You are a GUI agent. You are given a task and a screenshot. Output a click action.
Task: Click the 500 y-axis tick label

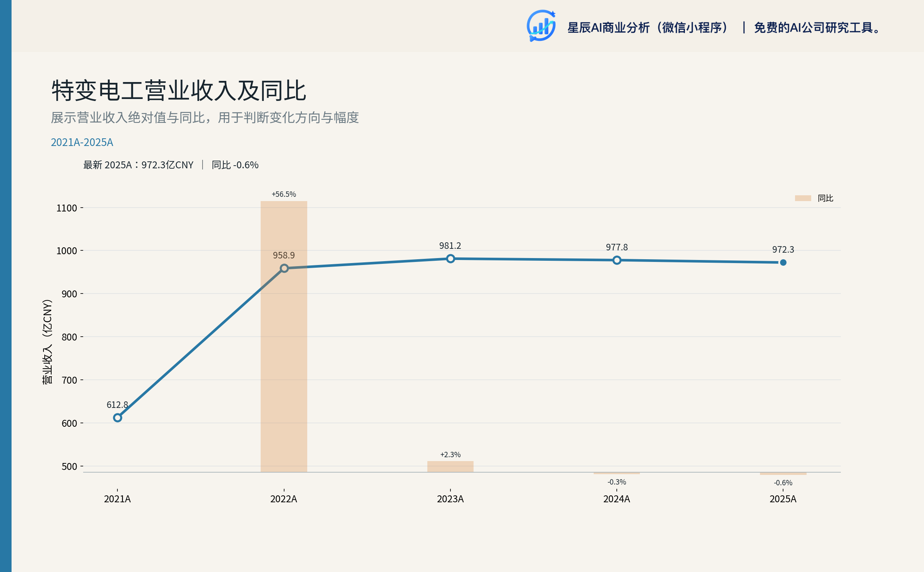pos(69,466)
